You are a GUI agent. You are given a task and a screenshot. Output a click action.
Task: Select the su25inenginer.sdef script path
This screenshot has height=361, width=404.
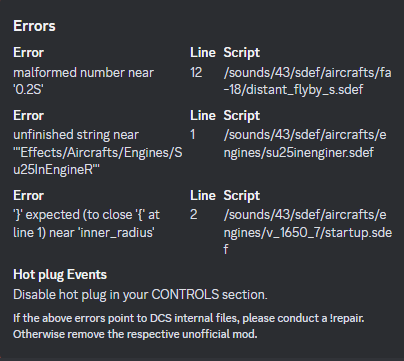click(305, 143)
